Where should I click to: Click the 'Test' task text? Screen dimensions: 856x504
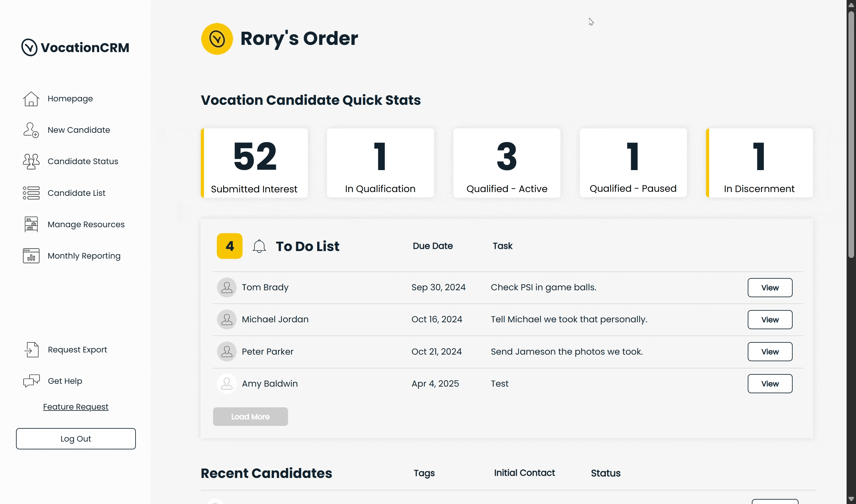coord(500,384)
